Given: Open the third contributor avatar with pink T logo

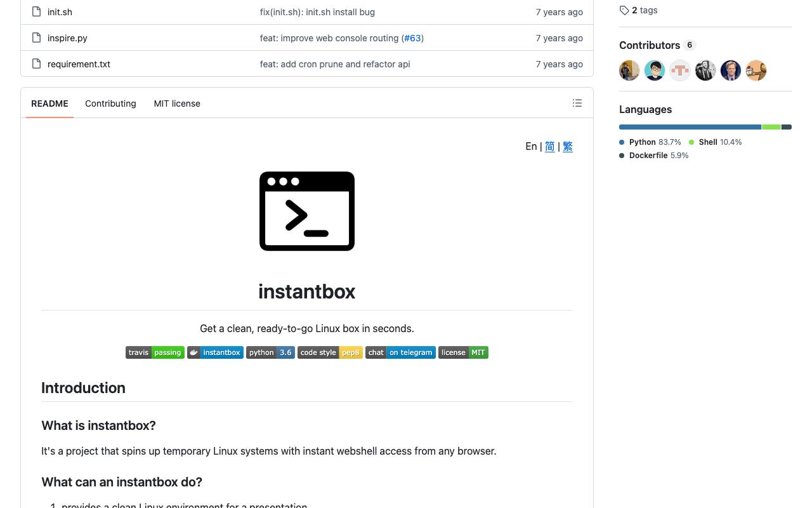Looking at the screenshot, I should tap(680, 70).
